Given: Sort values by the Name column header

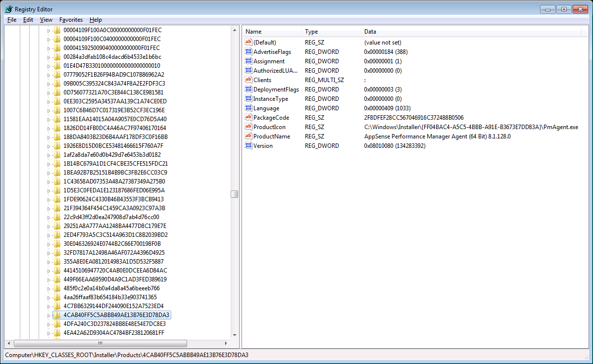Looking at the screenshot, I should pos(272,32).
